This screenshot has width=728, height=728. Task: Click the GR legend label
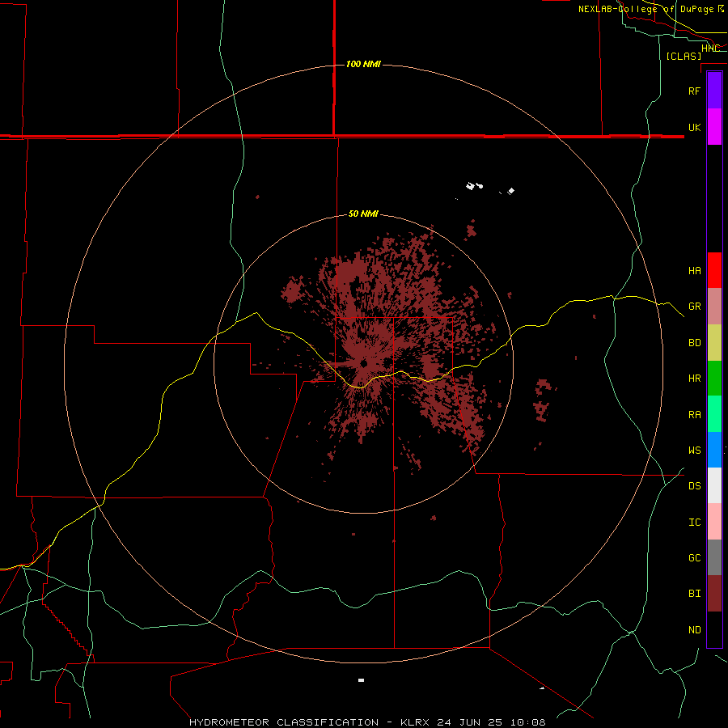694,307
